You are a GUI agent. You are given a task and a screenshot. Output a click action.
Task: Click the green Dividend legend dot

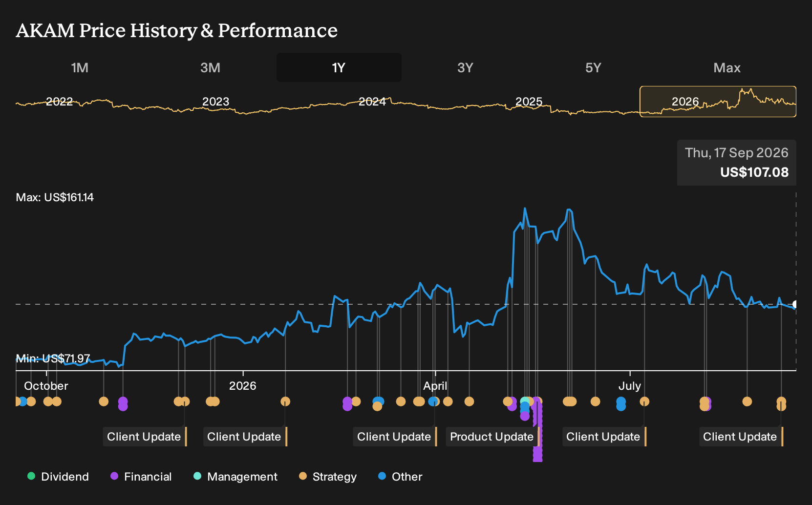[x=31, y=476]
